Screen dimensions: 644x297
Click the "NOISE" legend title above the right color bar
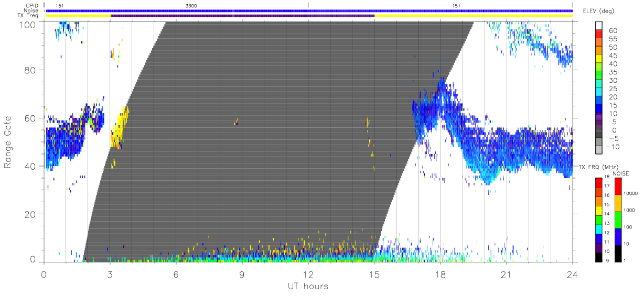tap(621, 174)
